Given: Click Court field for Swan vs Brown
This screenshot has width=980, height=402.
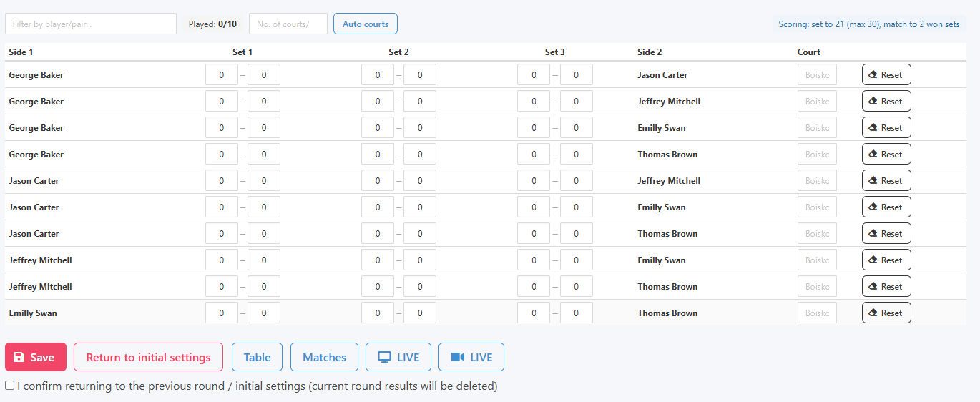Looking at the screenshot, I should [x=817, y=313].
